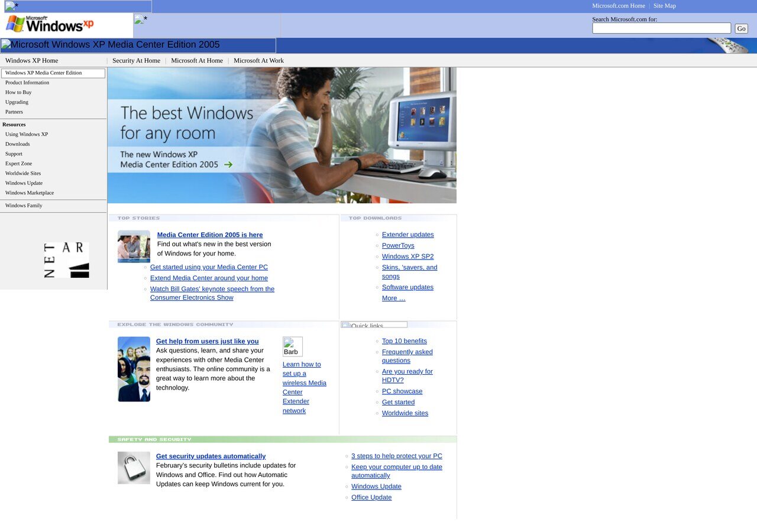Open Using Windows XP in sidebar
Screen dimensions: 757x532
[x=27, y=134]
